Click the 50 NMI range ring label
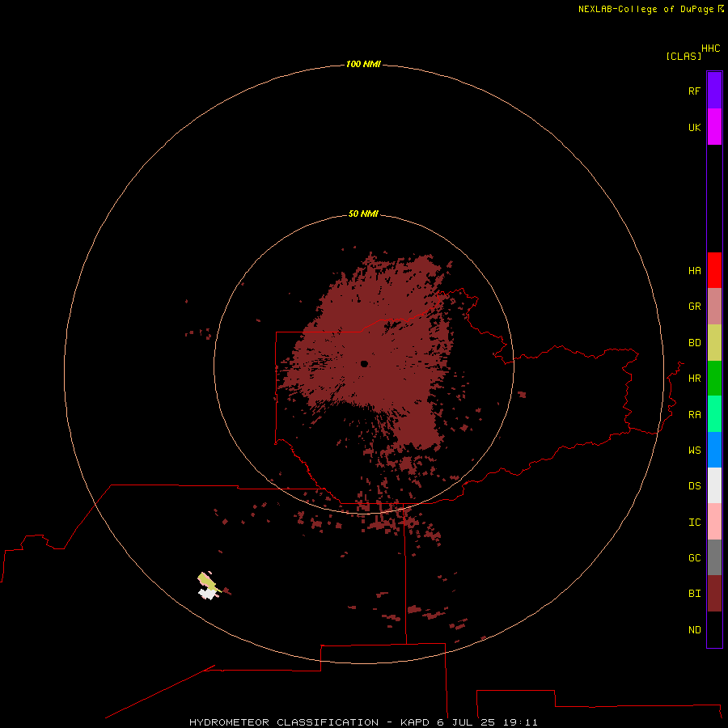The height and width of the screenshot is (728, 728). tap(363, 214)
